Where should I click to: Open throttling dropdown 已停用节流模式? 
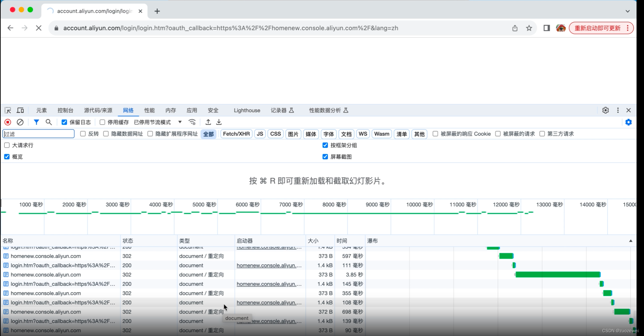coord(158,122)
